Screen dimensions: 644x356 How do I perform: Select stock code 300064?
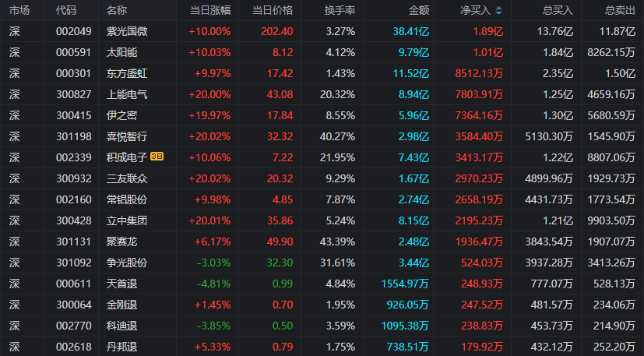pyautogui.click(x=73, y=305)
